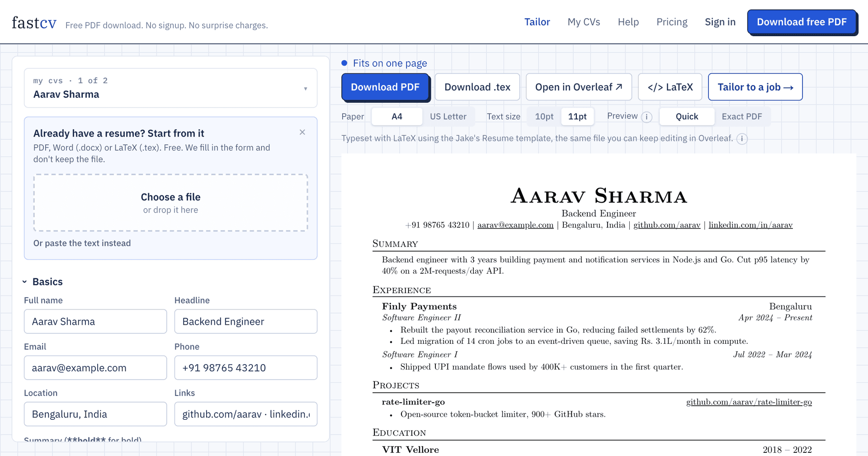The image size is (868, 456).
Task: Click Download free PDF in header
Action: coord(802,22)
